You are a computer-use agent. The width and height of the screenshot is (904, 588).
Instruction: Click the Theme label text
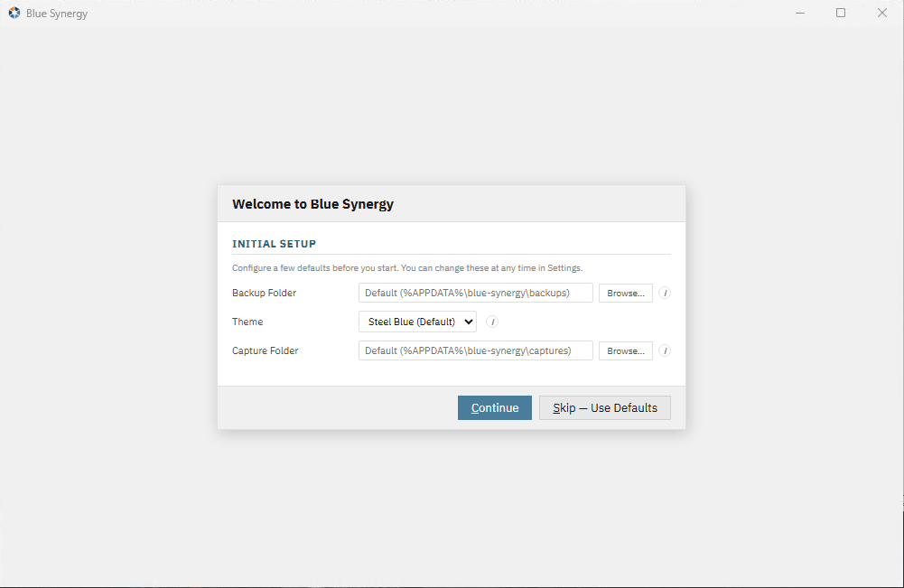[x=247, y=322]
